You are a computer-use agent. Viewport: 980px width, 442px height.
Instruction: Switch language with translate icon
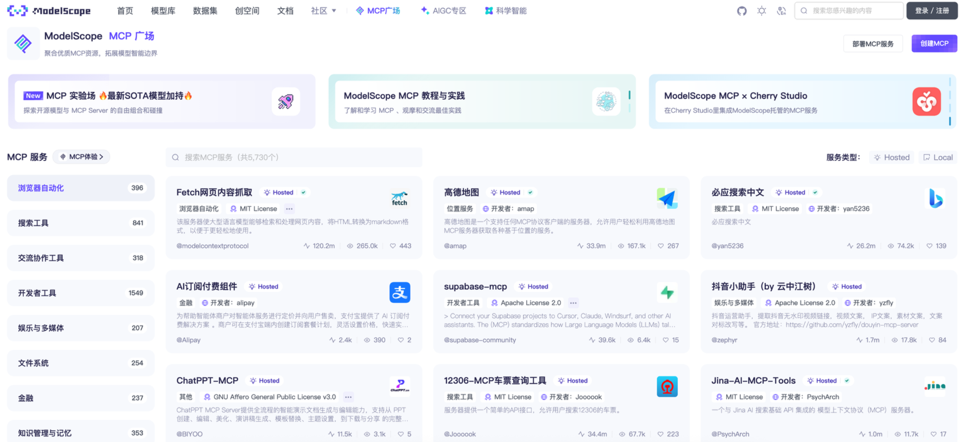click(x=781, y=11)
